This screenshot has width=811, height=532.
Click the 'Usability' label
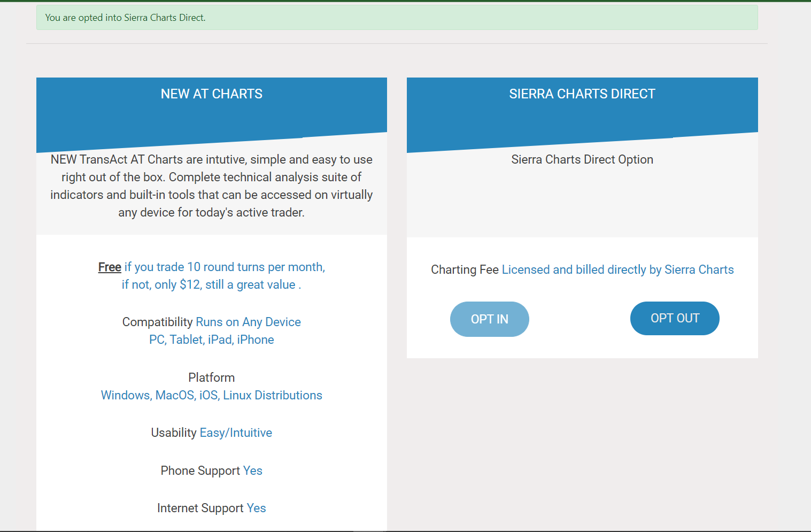click(x=174, y=433)
